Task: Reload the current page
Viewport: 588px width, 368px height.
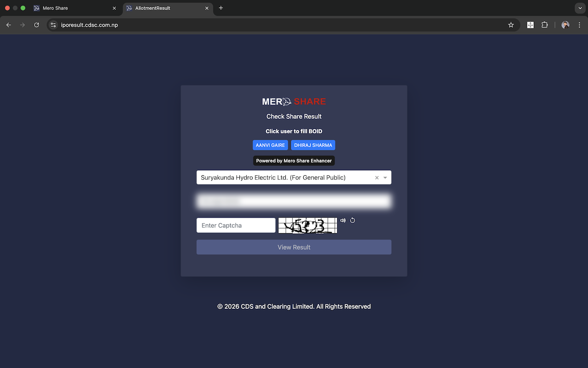Action: click(x=37, y=25)
